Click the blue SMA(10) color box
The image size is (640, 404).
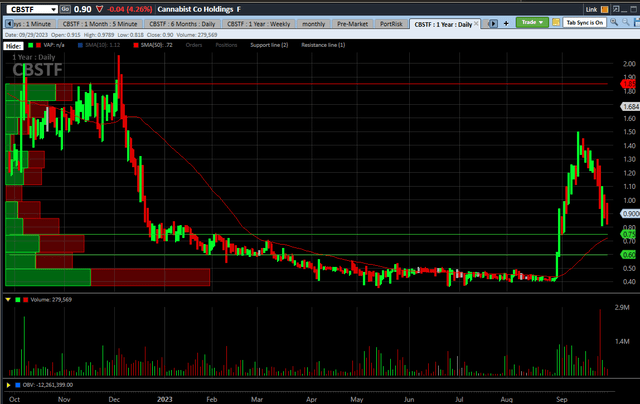pos(80,45)
